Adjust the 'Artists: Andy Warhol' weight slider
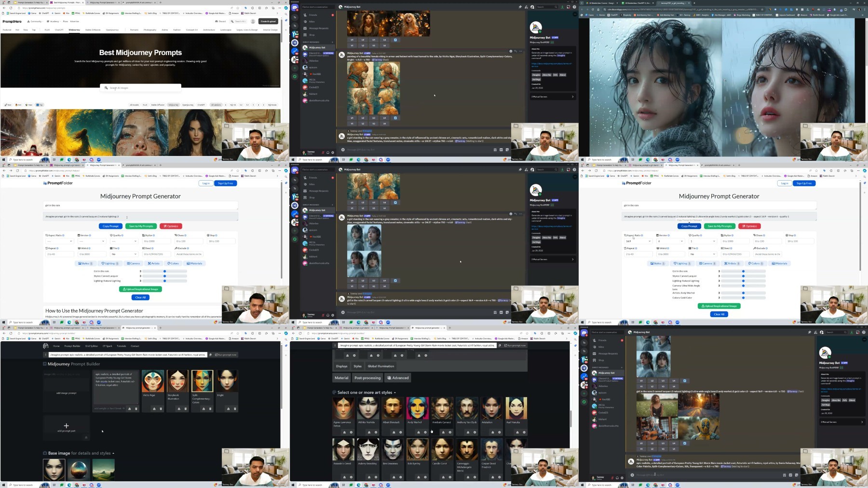The width and height of the screenshot is (868, 488). click(x=744, y=293)
